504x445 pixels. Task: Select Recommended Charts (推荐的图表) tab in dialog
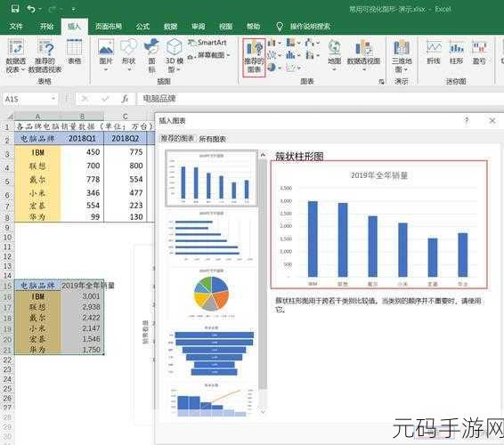pyautogui.click(x=177, y=139)
